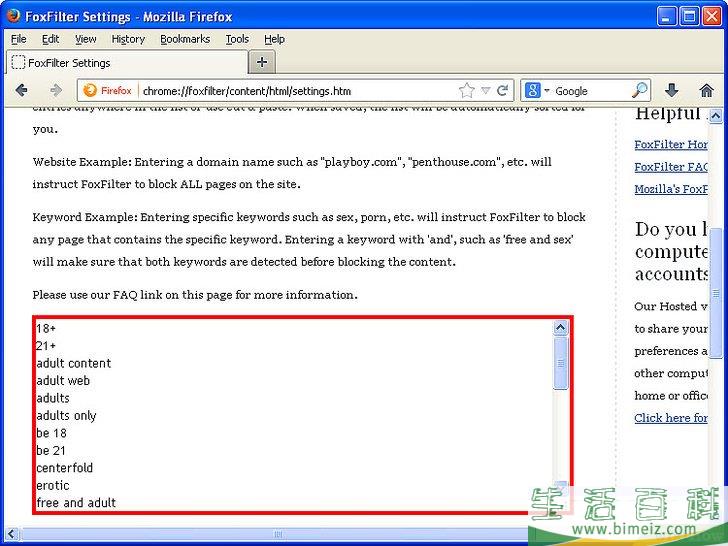The image size is (728, 546).
Task: Open the FoxFilter FAQ link
Action: coord(671,167)
